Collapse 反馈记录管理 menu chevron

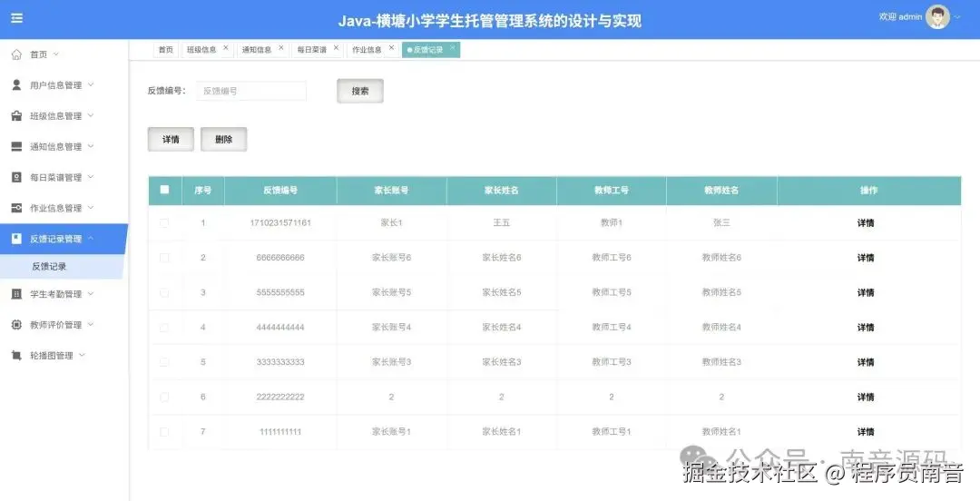click(91, 239)
